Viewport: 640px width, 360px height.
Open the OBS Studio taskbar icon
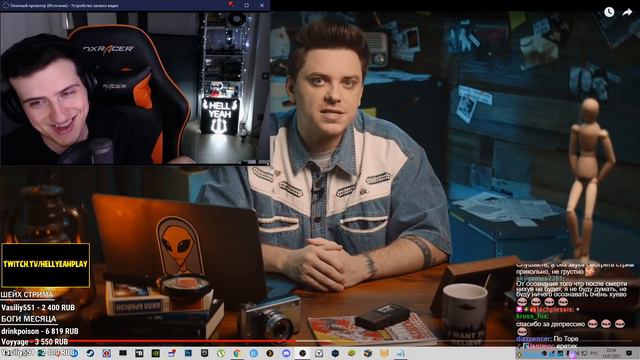point(302,353)
